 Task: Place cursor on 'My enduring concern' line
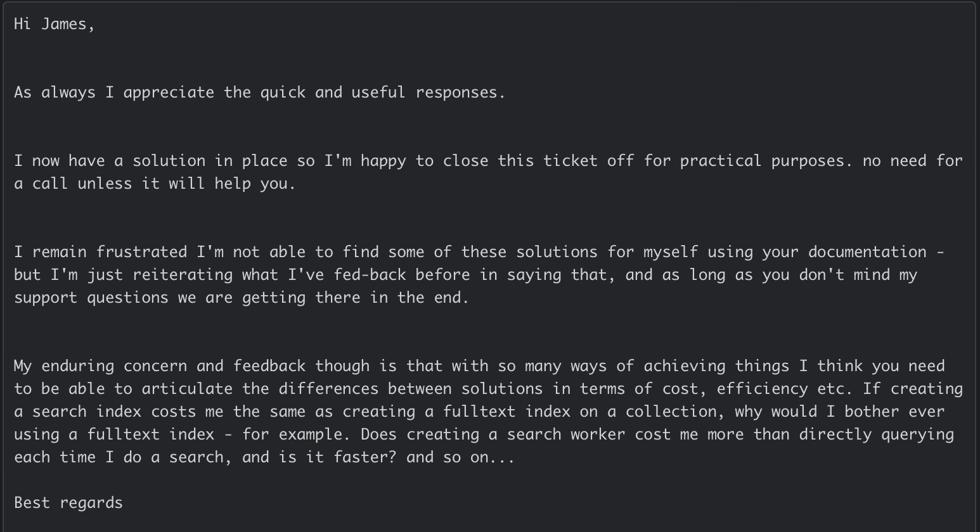[x=479, y=366]
